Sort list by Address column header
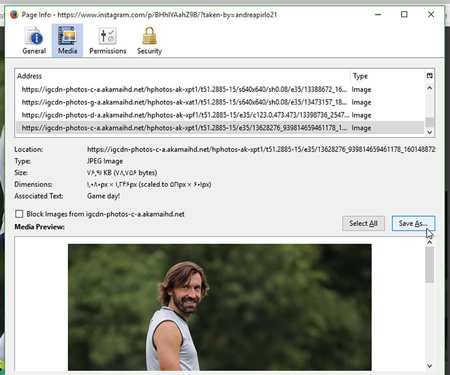The image size is (450, 375). 183,76
